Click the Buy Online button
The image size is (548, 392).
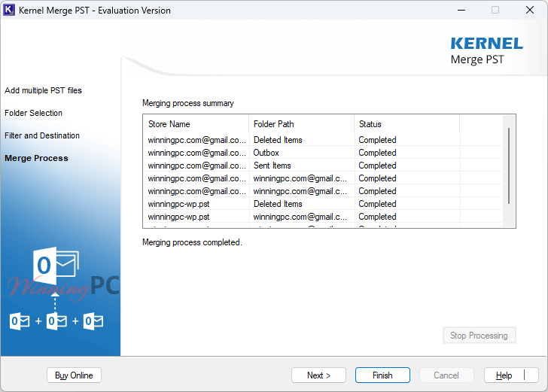74,375
